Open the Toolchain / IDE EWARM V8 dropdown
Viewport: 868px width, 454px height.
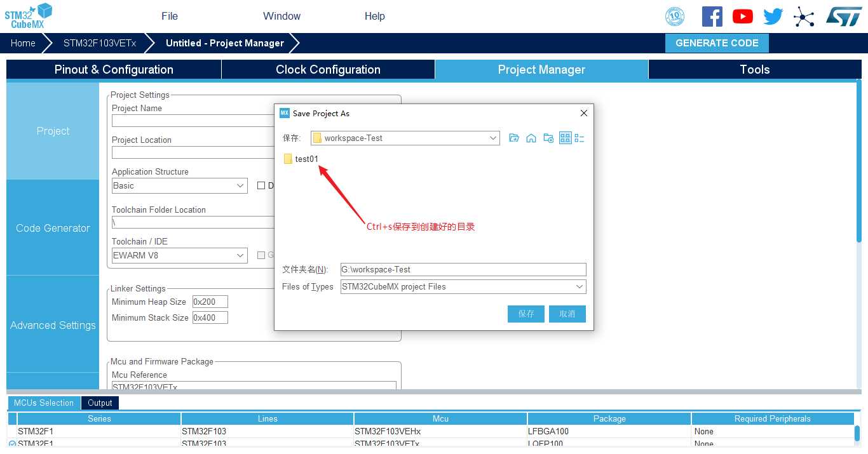[179, 255]
